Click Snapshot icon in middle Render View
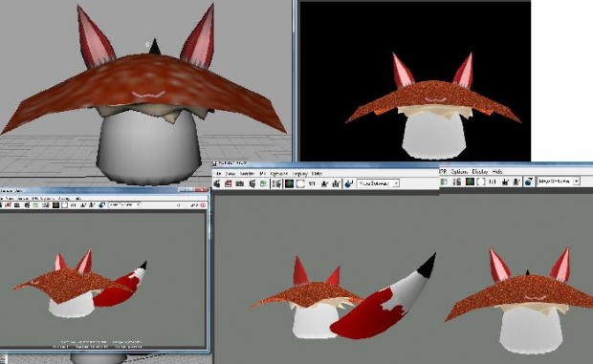593x364 pixels. click(240, 183)
